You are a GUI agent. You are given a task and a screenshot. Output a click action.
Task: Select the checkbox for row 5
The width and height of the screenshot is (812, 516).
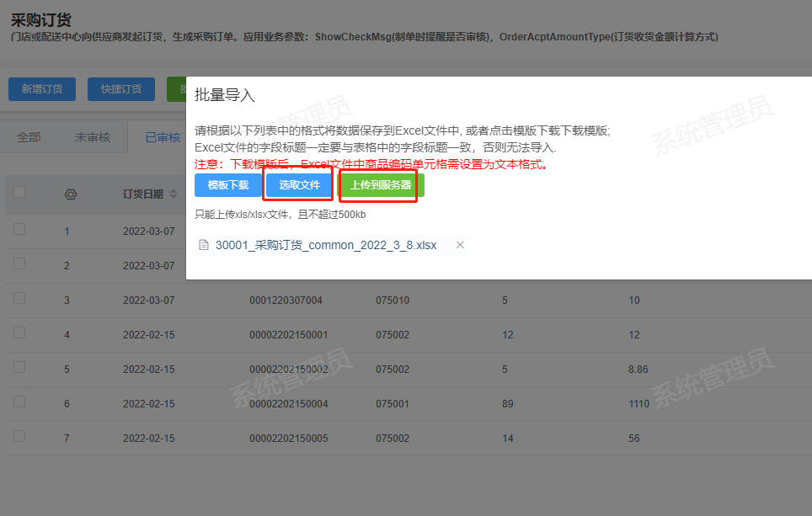(x=19, y=367)
